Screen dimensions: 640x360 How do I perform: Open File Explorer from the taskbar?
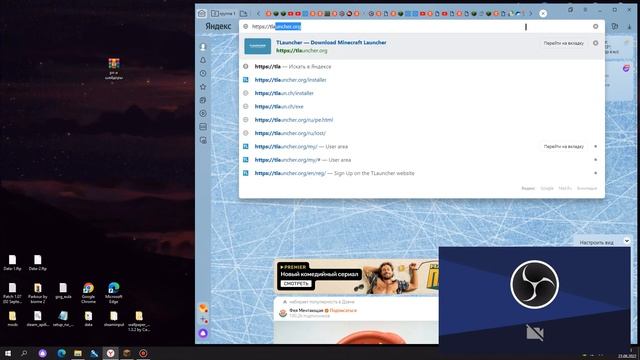(78, 353)
